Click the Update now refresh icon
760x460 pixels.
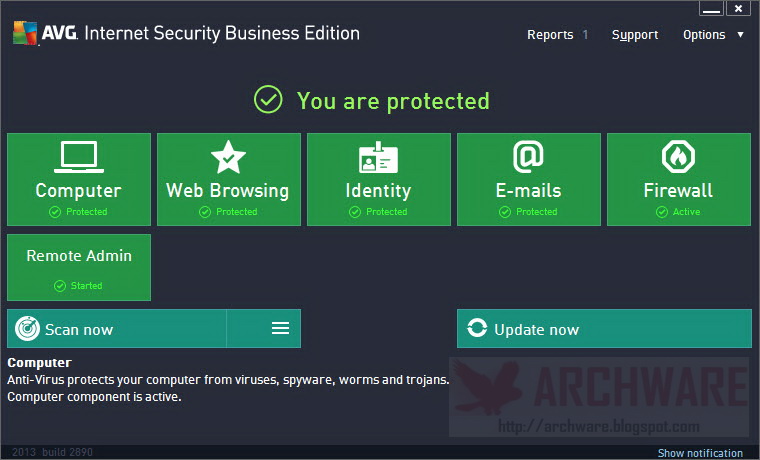click(x=477, y=328)
